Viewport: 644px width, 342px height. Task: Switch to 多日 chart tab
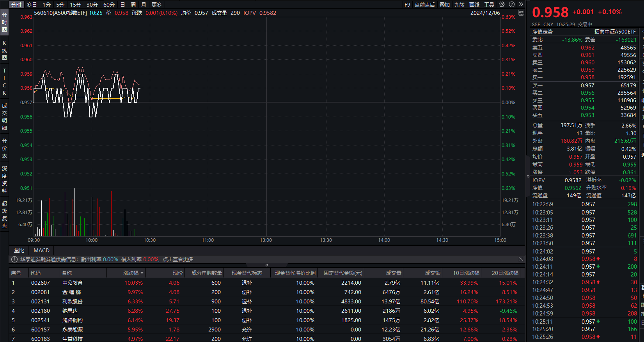tap(32, 5)
